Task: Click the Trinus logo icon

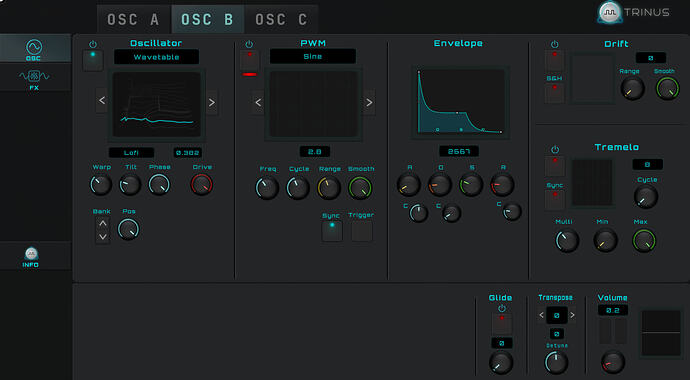Action: click(610, 12)
